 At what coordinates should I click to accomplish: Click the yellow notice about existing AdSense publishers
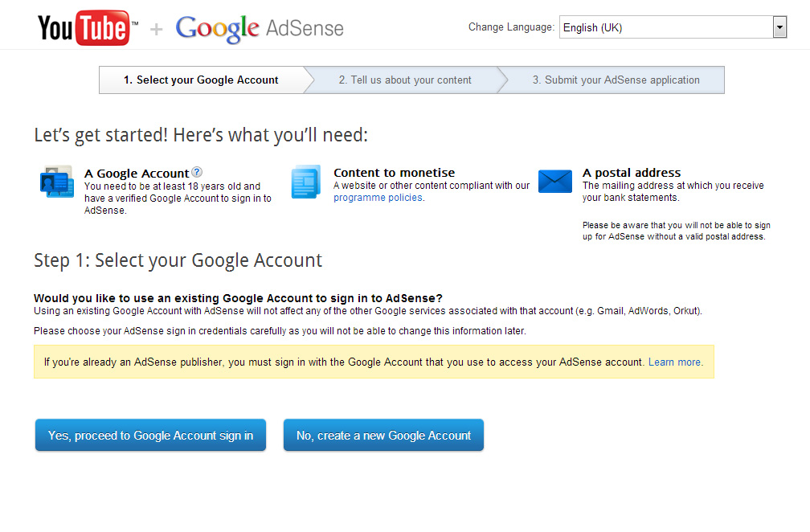pyautogui.click(x=374, y=362)
